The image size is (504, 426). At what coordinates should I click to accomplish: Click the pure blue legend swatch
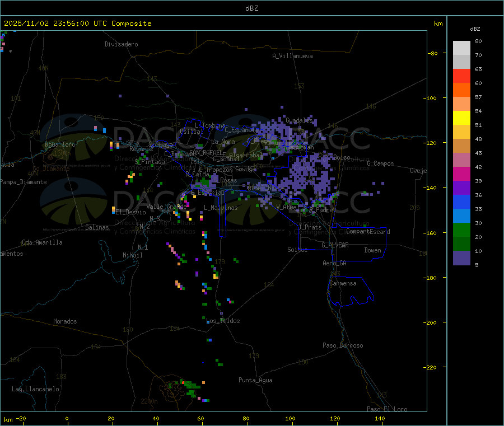pyautogui.click(x=461, y=202)
